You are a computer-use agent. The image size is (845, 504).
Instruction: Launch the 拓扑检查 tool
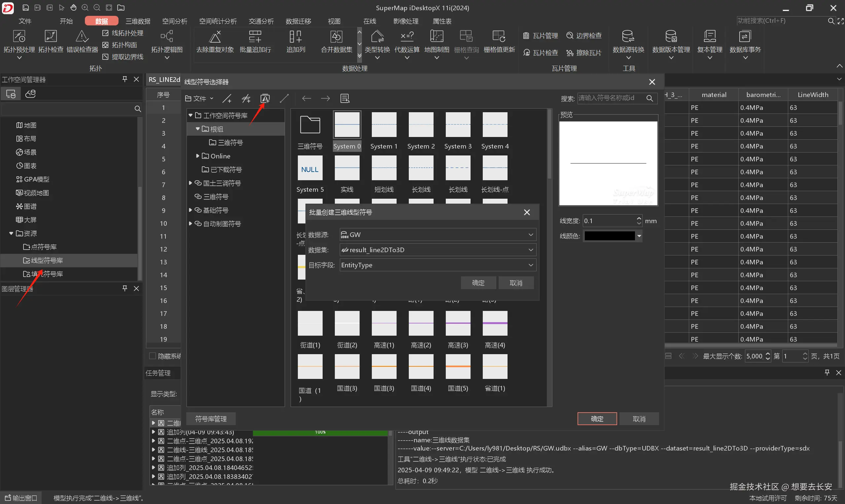pos(51,42)
